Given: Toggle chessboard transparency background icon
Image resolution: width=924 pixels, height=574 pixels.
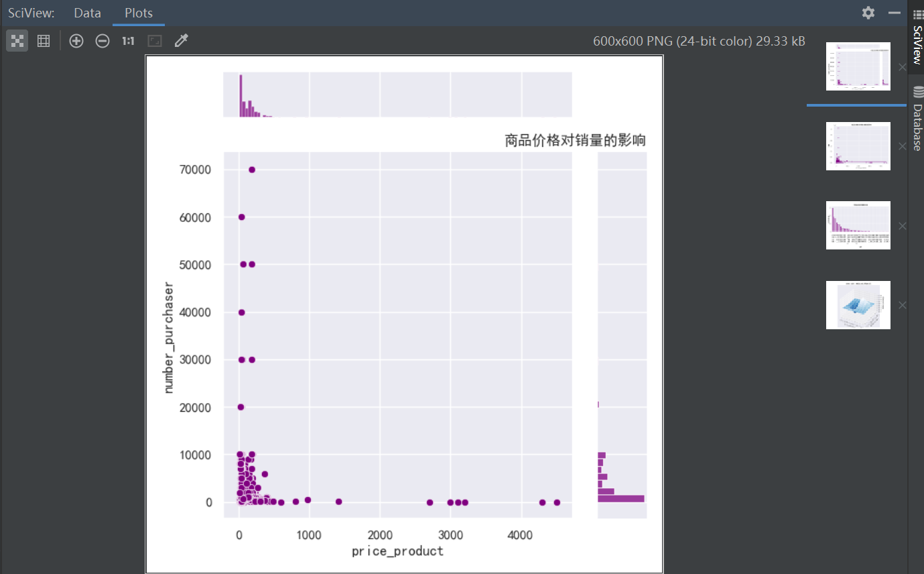Looking at the screenshot, I should pos(17,41).
